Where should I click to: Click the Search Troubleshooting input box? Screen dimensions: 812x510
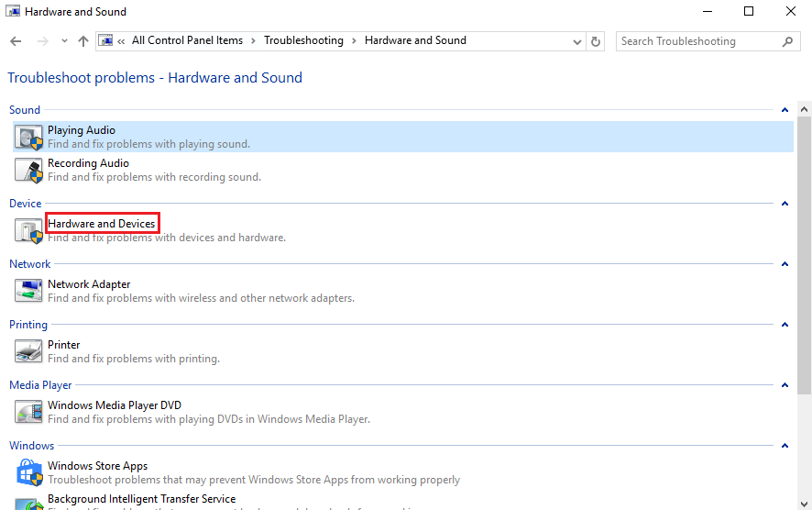(x=697, y=41)
